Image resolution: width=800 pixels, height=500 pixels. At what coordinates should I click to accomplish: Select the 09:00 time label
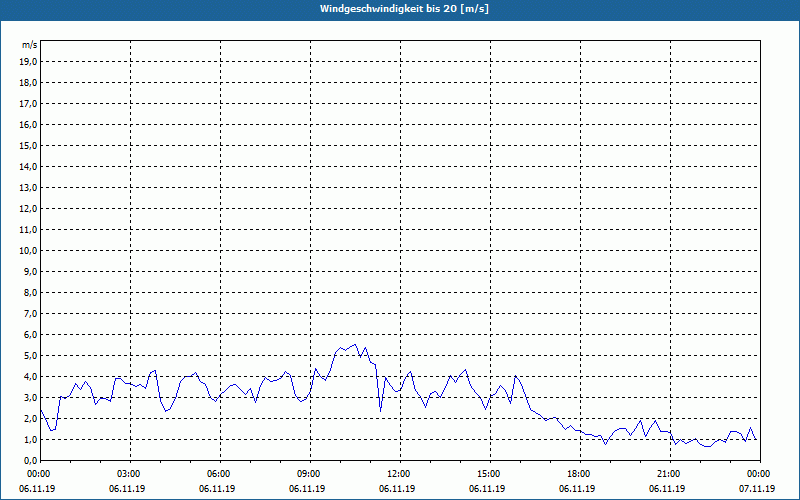click(311, 474)
